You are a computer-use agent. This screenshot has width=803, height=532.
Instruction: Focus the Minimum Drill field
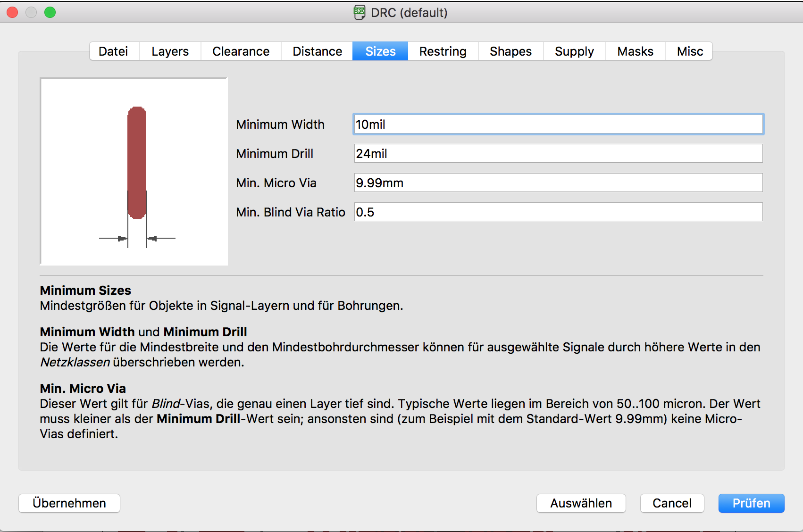pos(558,154)
